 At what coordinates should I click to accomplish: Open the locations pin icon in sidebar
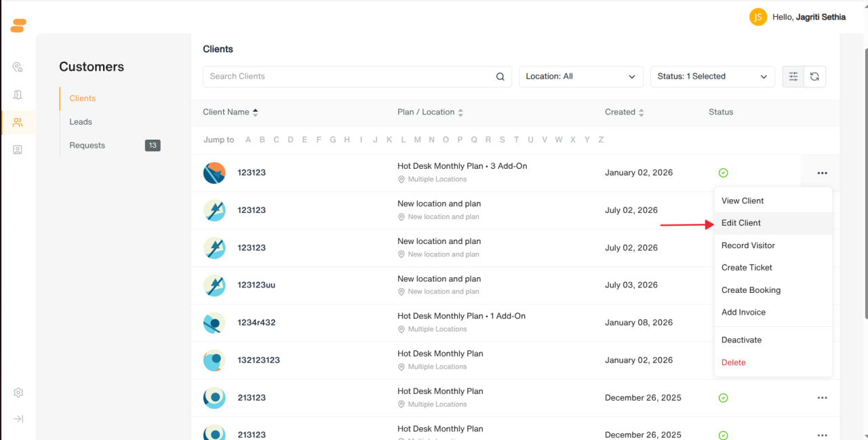tap(18, 67)
